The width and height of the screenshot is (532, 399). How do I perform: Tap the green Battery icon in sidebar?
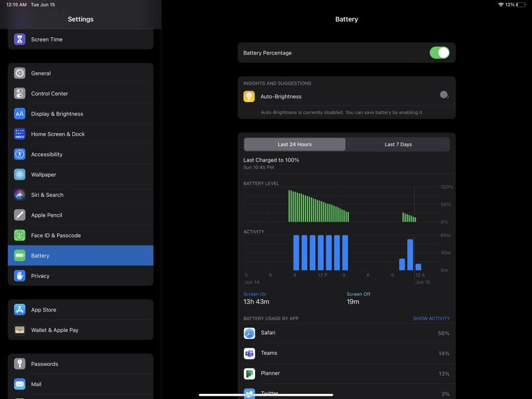coord(20,256)
